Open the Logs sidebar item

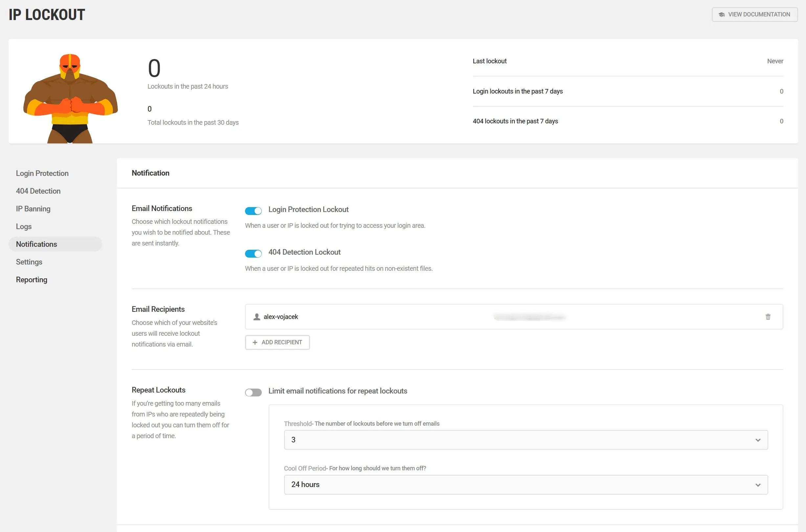(x=24, y=226)
